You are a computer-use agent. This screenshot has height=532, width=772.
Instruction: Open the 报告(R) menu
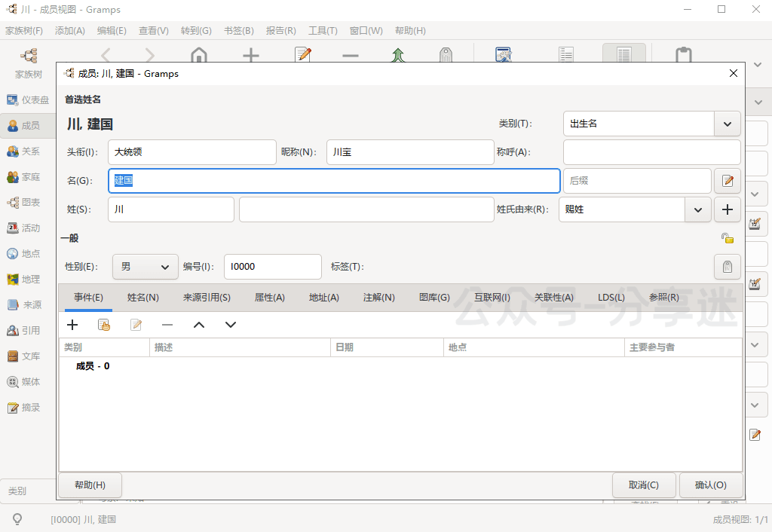pos(280,31)
